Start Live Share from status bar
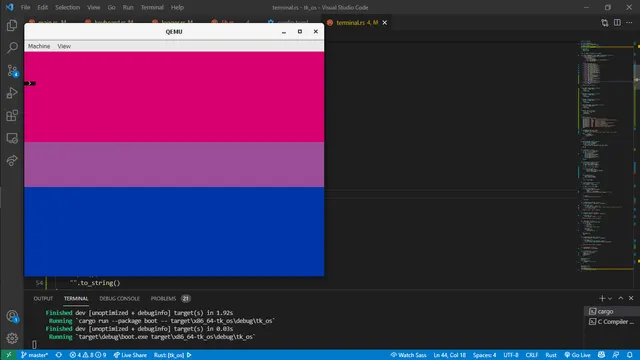The image size is (640, 360). [130, 355]
